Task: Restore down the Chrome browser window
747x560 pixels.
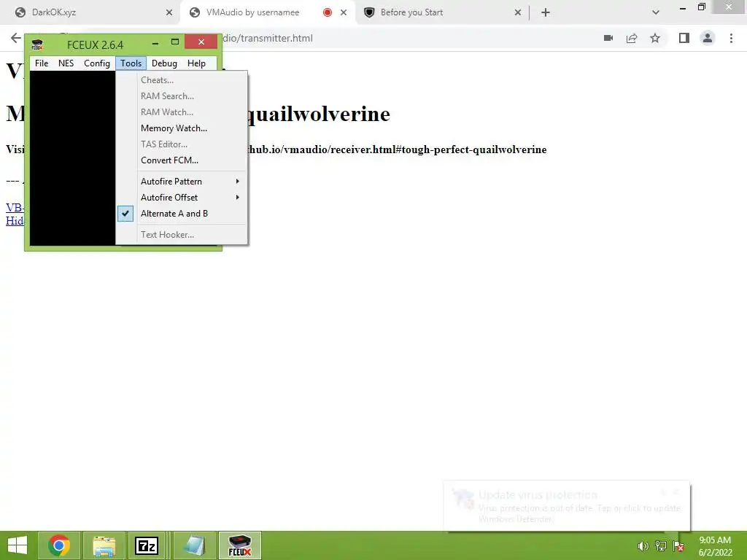Action: [701, 7]
